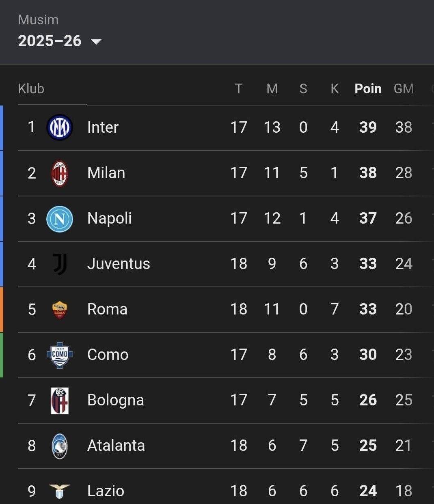The image size is (434, 504).
Task: Select the Poin column header
Action: click(x=368, y=89)
